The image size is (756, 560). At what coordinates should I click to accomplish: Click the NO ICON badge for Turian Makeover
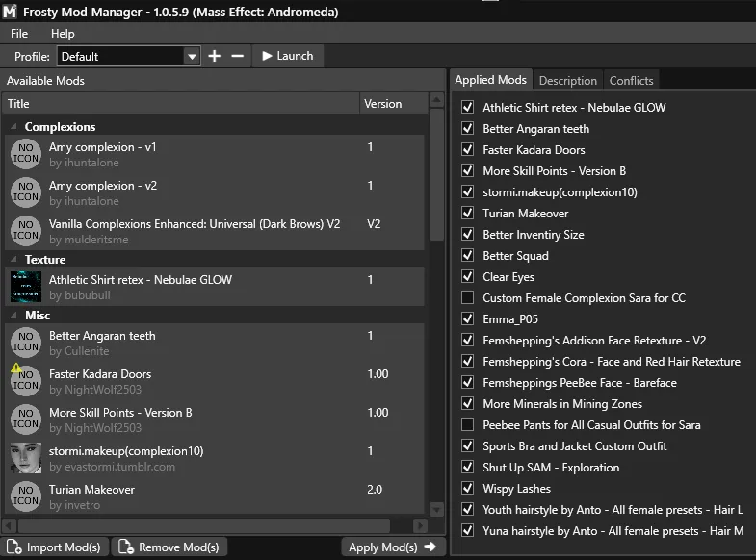26,496
